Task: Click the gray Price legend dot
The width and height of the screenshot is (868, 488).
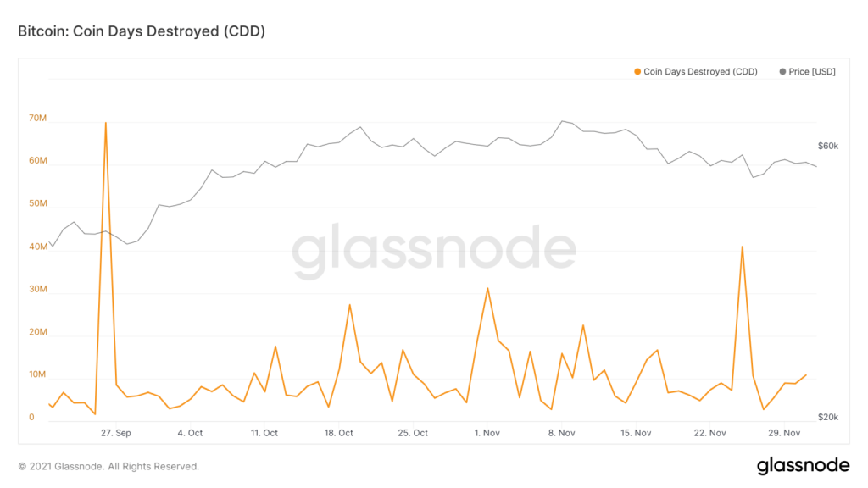Action: (x=782, y=72)
